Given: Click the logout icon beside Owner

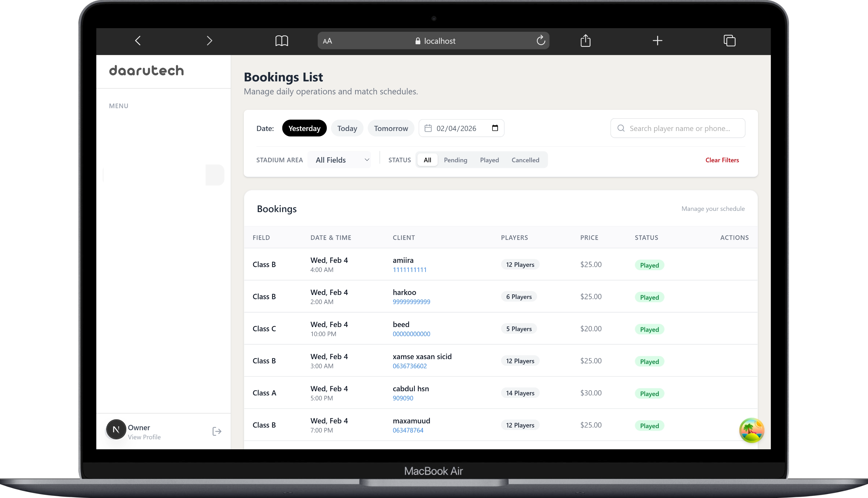Looking at the screenshot, I should click(217, 431).
